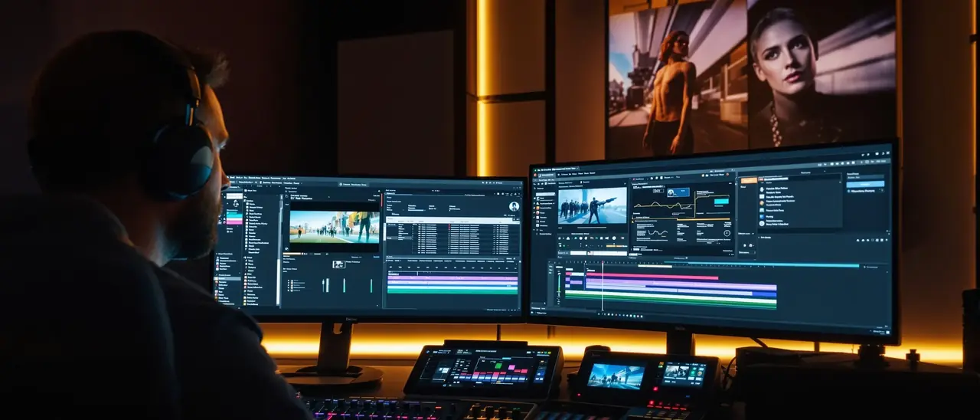Click the orange button in right monitor's middle panel
Image resolution: width=980 pixels, height=420 pixels.
click(749, 181)
